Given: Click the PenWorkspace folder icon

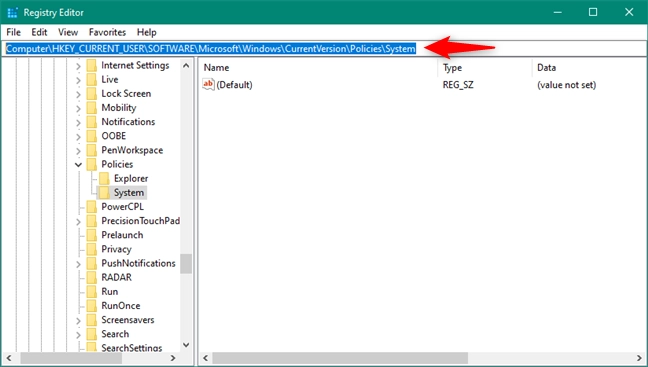Looking at the screenshot, I should coord(92,150).
